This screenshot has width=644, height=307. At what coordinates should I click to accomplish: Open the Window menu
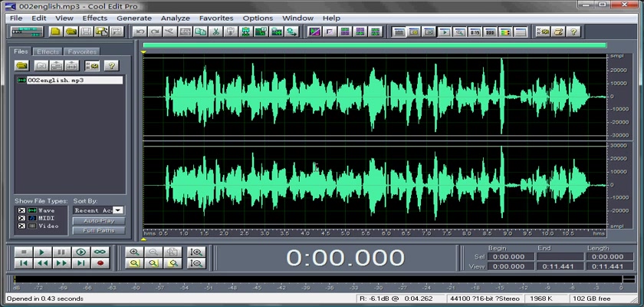297,18
